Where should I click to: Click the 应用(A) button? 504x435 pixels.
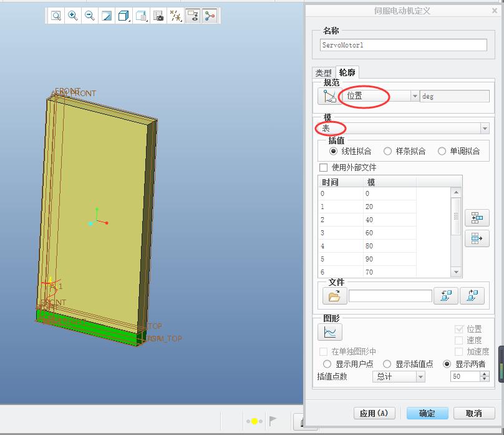coord(374,413)
